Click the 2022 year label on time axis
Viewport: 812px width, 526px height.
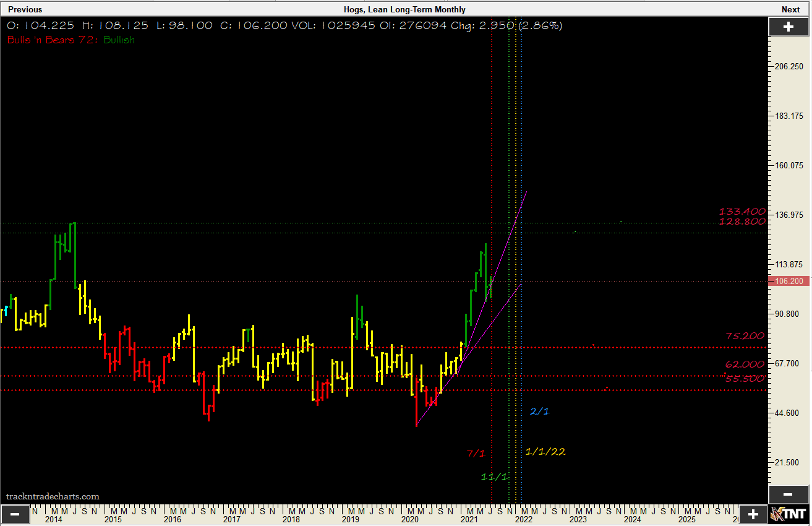[524, 520]
